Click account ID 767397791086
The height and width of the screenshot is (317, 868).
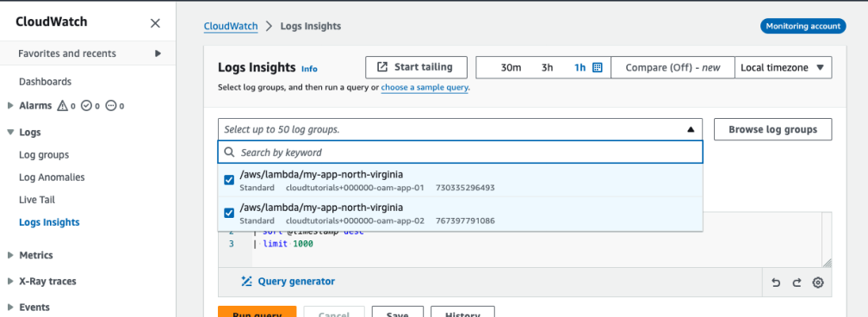pyautogui.click(x=466, y=221)
